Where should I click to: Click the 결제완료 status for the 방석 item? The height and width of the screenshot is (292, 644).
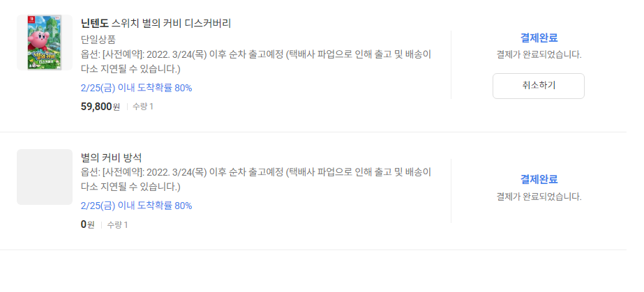(539, 179)
